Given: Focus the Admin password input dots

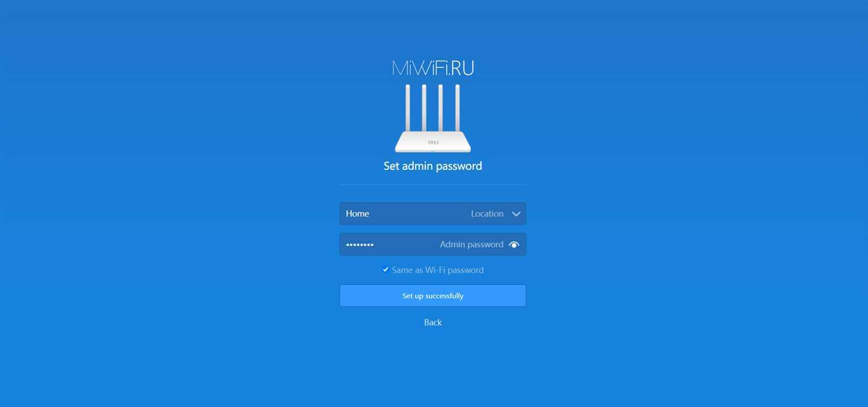Looking at the screenshot, I should (360, 245).
